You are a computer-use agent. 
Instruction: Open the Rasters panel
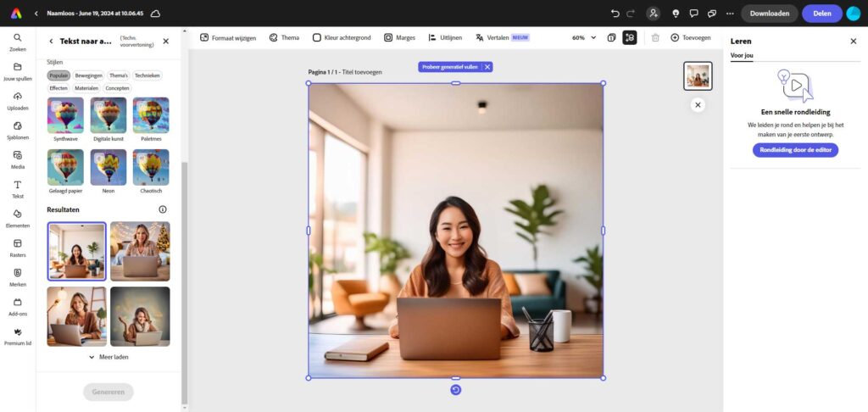(18, 248)
